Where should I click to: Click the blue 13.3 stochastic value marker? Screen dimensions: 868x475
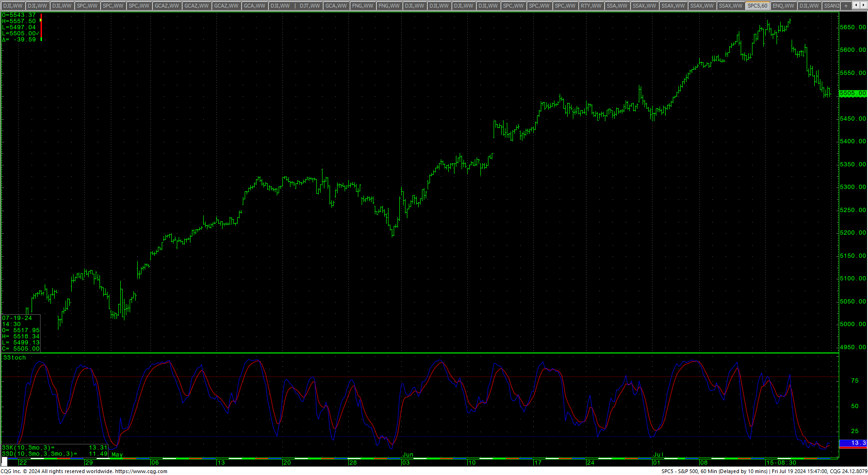(853, 443)
